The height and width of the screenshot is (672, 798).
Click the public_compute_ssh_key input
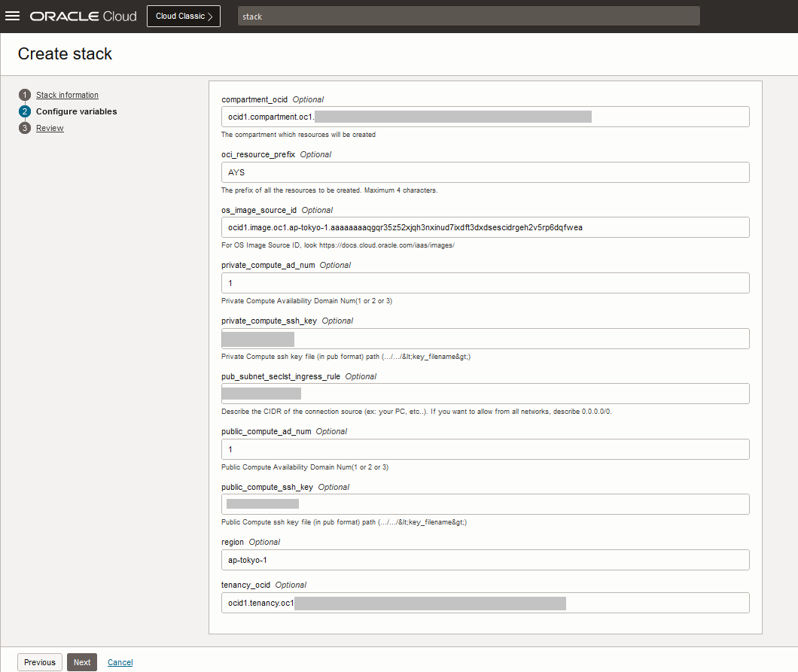click(485, 504)
